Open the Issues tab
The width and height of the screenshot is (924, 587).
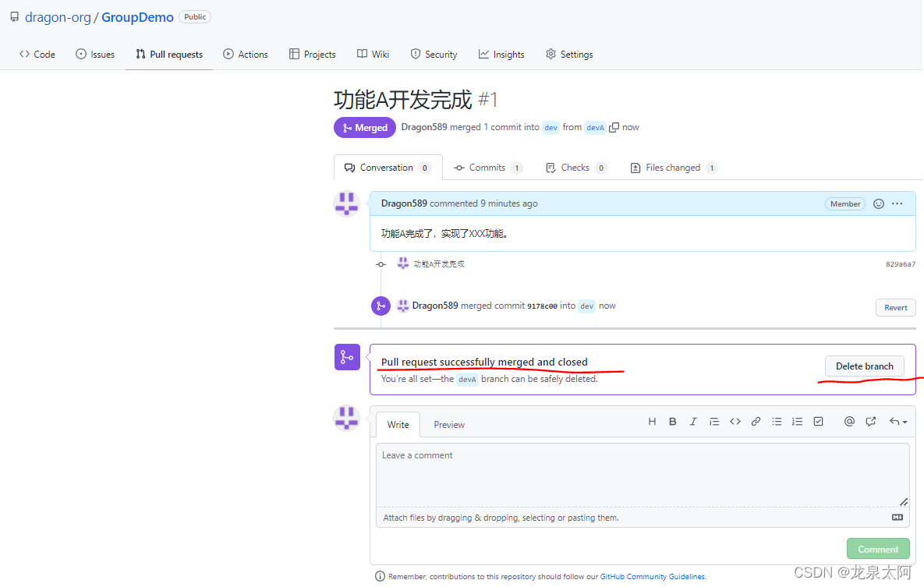point(95,55)
